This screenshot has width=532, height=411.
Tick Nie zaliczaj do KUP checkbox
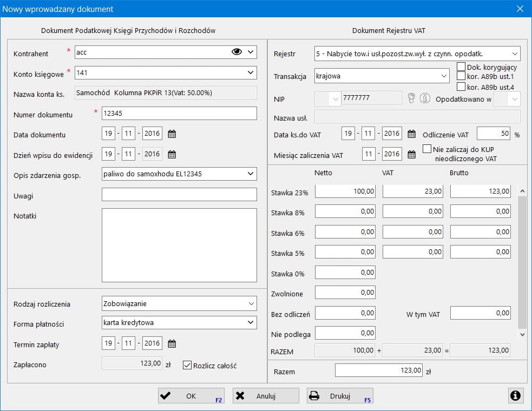click(427, 149)
